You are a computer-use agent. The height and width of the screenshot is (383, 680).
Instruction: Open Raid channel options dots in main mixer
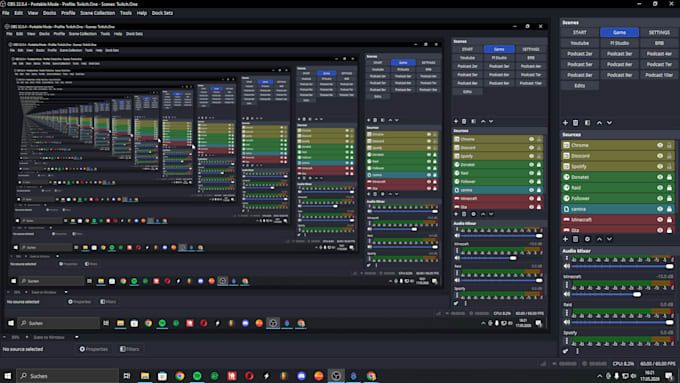point(566,313)
